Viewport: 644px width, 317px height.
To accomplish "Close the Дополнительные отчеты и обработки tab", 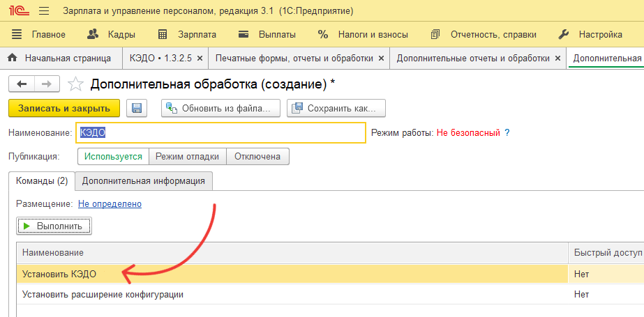I will pyautogui.click(x=557, y=59).
